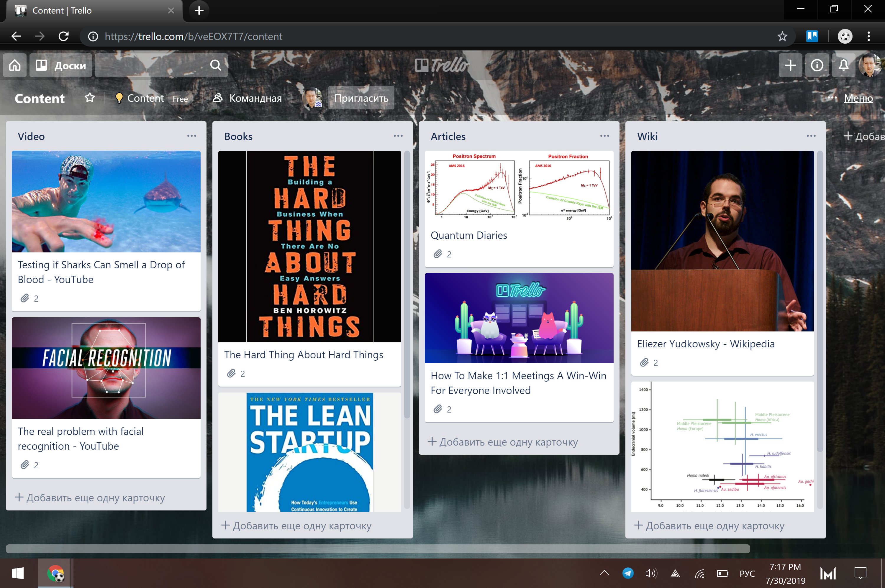Open Articles list actions menu
The height and width of the screenshot is (588, 885).
pos(604,136)
